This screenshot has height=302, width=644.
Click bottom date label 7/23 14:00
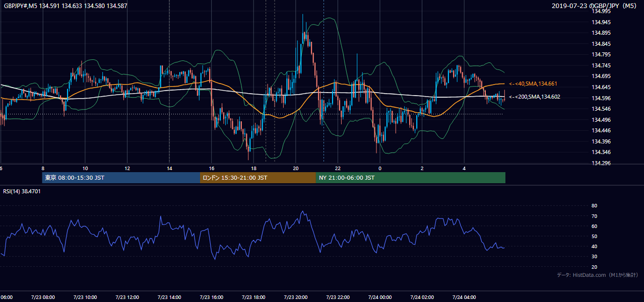[169, 297]
